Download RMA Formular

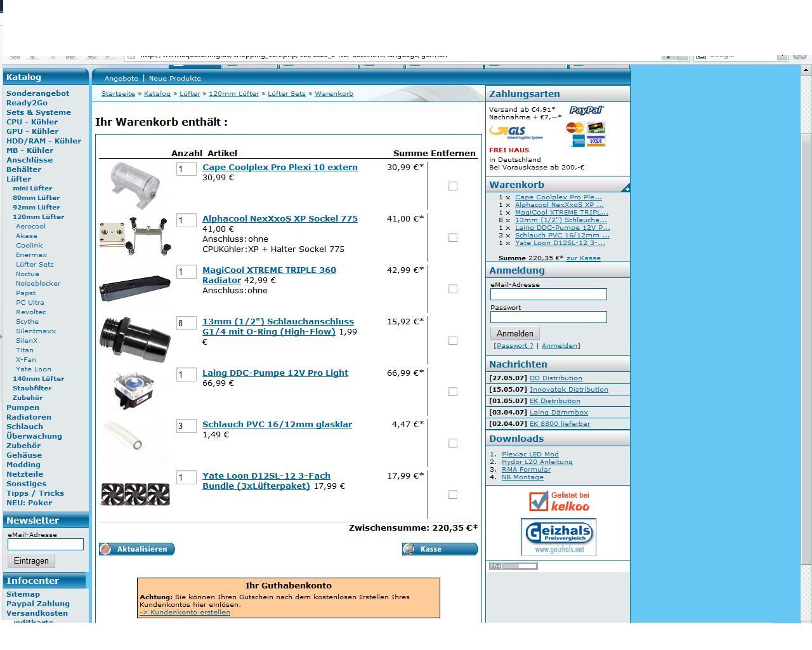tap(526, 470)
